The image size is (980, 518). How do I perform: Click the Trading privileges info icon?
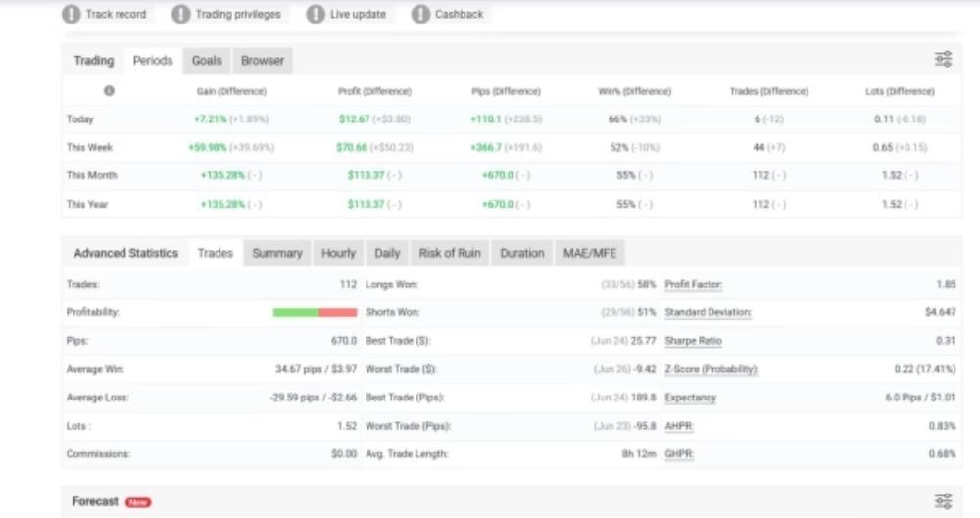click(x=181, y=15)
